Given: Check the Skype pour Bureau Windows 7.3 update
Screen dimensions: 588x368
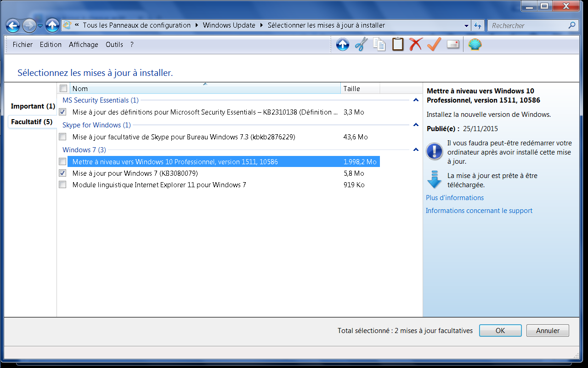Looking at the screenshot, I should (62, 137).
